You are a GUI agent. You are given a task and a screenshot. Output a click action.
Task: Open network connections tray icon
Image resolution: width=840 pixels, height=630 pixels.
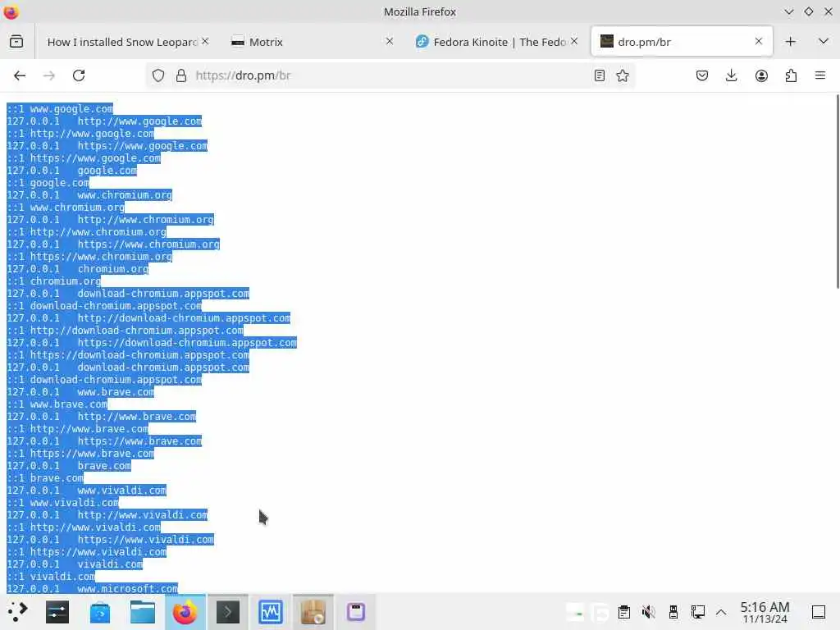coord(697,612)
